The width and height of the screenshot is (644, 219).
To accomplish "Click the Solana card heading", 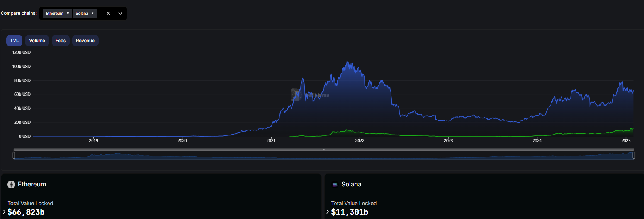I will click(x=351, y=185).
